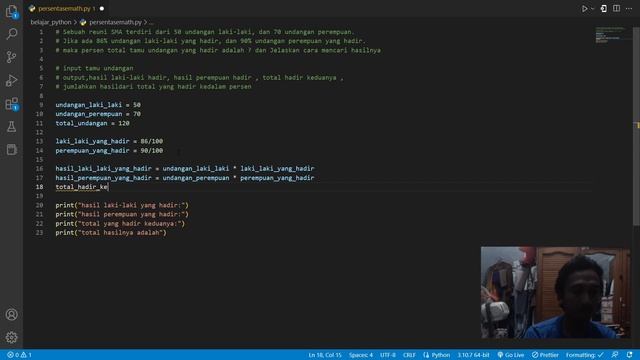
Task: Open the Testing flask view
Action: pyautogui.click(x=11, y=127)
